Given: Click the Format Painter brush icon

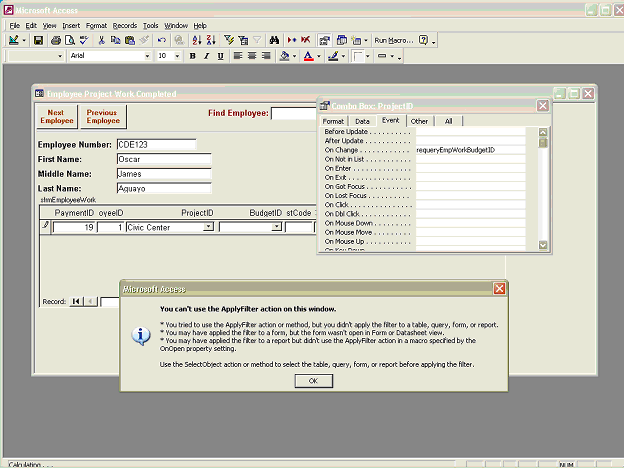Looking at the screenshot, I should [x=144, y=40].
